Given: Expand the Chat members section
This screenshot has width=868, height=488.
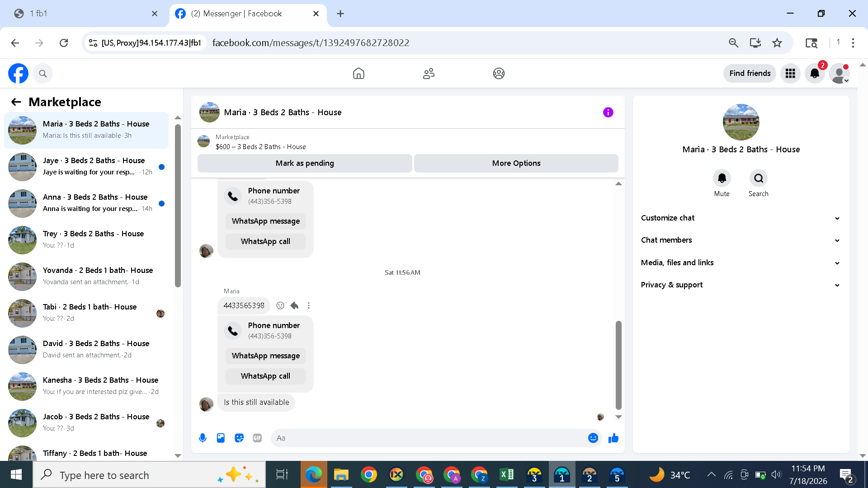Looking at the screenshot, I should 741,240.
